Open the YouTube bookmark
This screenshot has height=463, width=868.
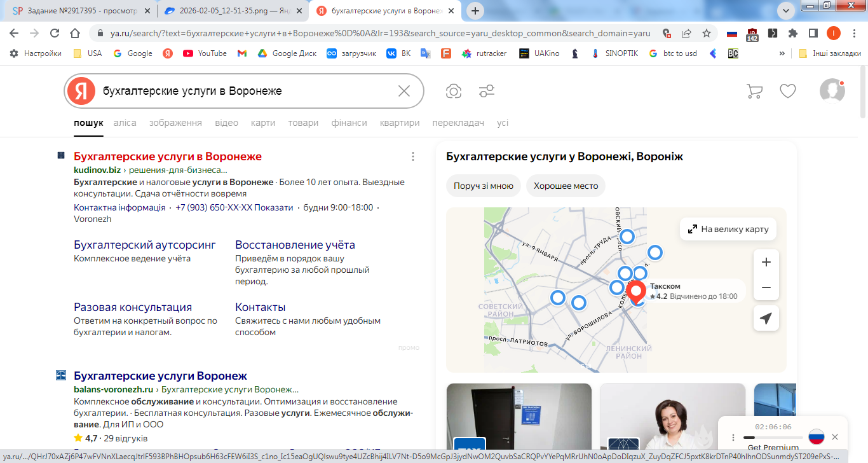click(x=205, y=53)
